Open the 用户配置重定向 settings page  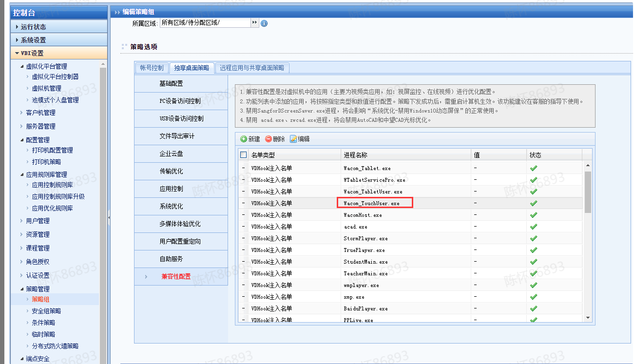(181, 241)
